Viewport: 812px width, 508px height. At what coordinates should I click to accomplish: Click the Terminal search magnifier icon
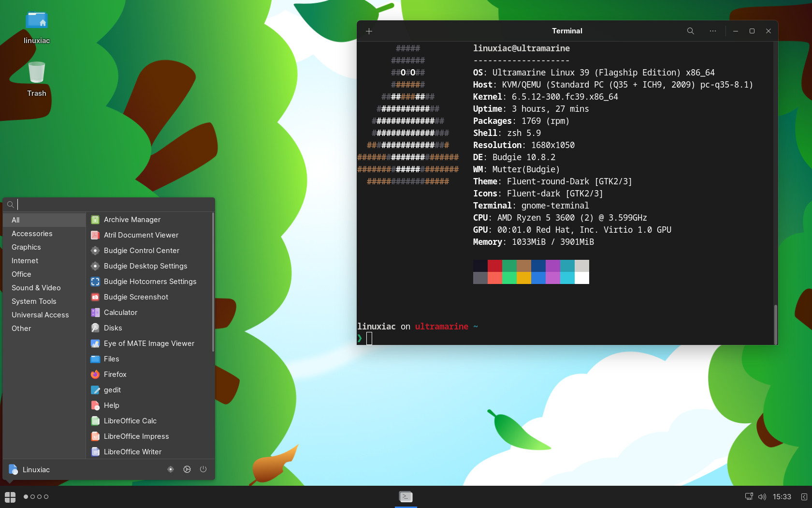tap(691, 31)
